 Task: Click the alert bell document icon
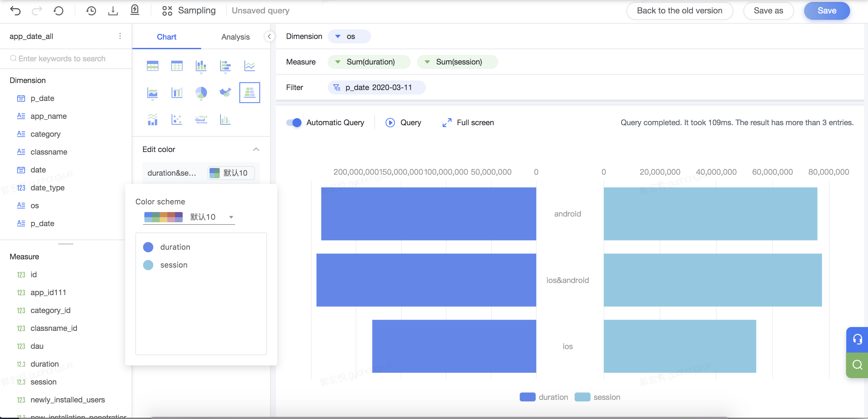point(135,10)
